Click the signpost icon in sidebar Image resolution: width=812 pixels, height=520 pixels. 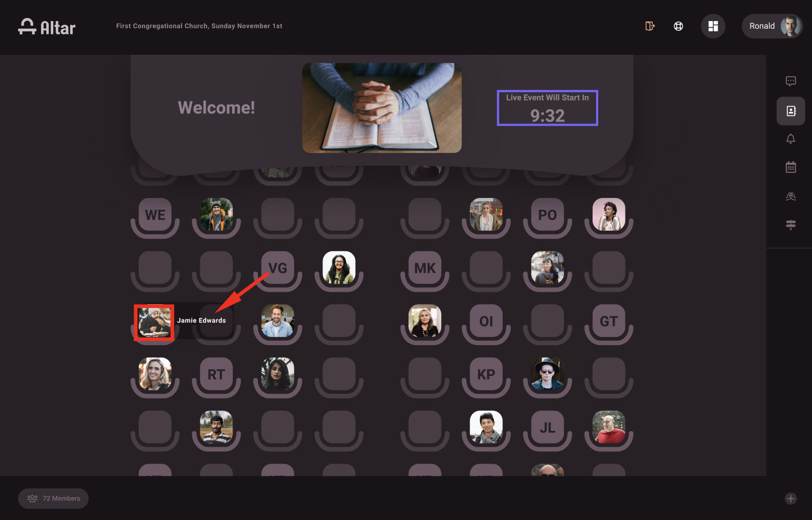click(x=790, y=225)
